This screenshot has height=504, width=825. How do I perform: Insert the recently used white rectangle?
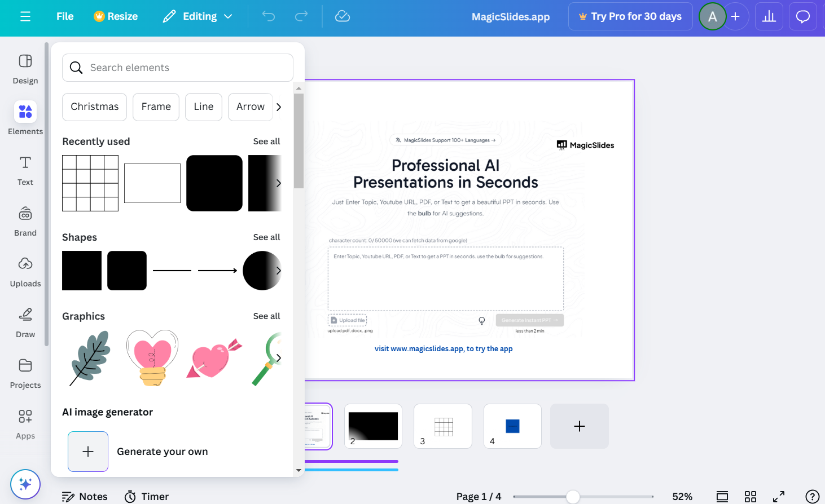[152, 183]
